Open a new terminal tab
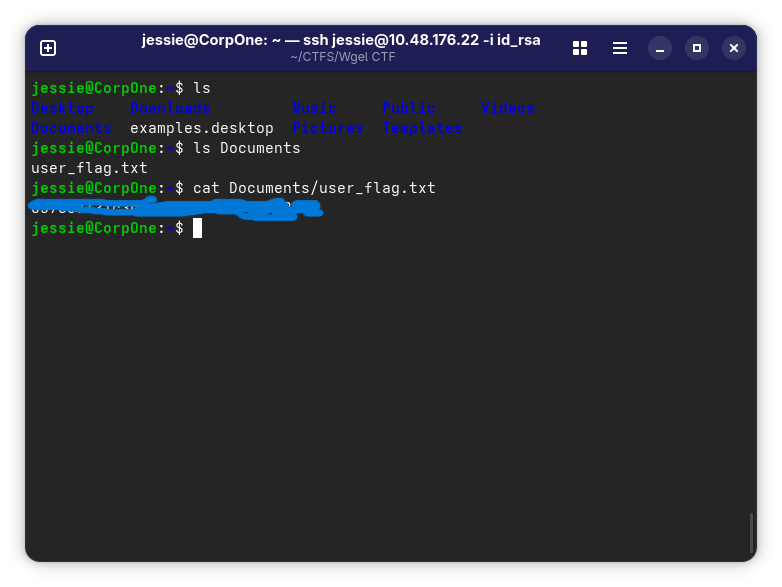The width and height of the screenshot is (782, 587). 48,48
